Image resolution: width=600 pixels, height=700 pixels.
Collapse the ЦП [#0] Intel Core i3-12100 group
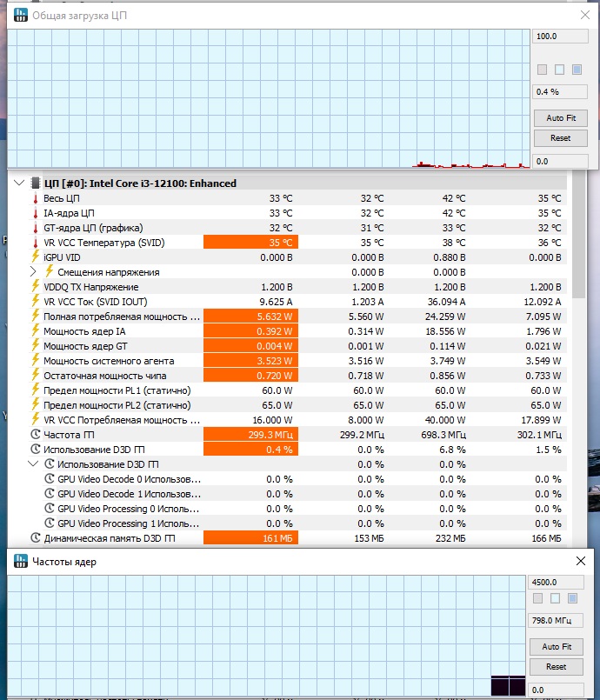[19, 183]
